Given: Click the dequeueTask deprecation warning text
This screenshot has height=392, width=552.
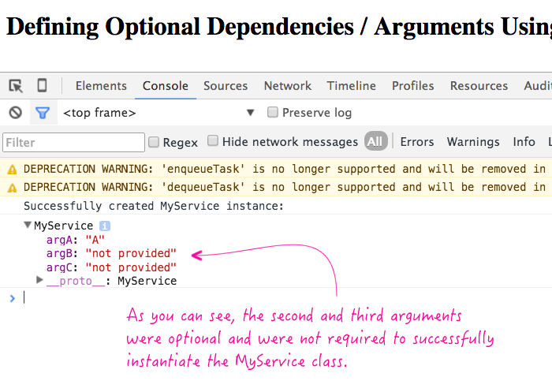Looking at the screenshot, I should pyautogui.click(x=285, y=188).
